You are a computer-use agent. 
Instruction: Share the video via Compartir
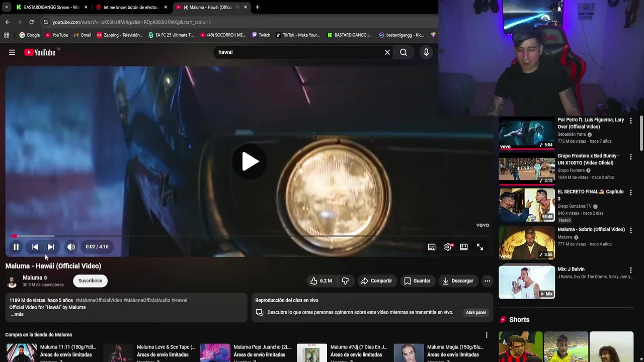376,281
